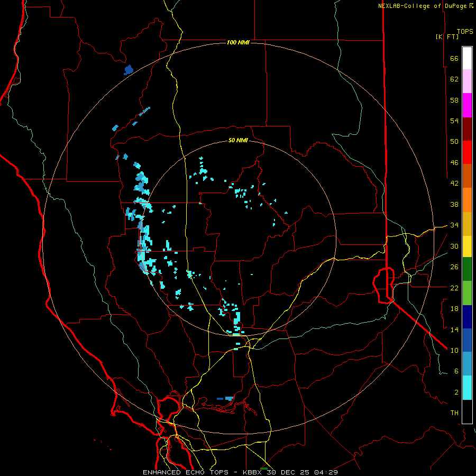
Task: Click the legend value '38'
Action: click(454, 204)
